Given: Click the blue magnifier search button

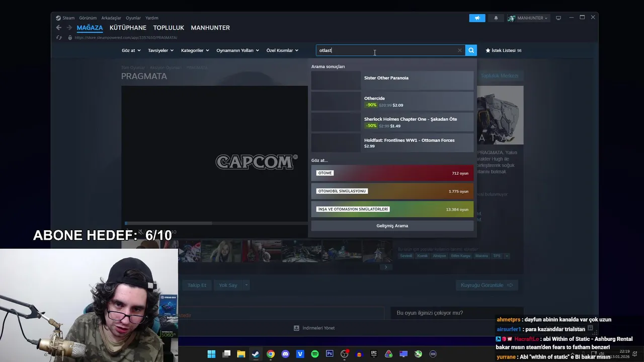Looking at the screenshot, I should click(x=471, y=50).
